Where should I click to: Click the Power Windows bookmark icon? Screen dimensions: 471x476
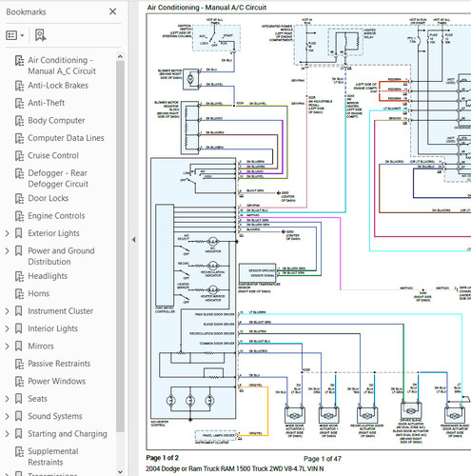coord(19,381)
